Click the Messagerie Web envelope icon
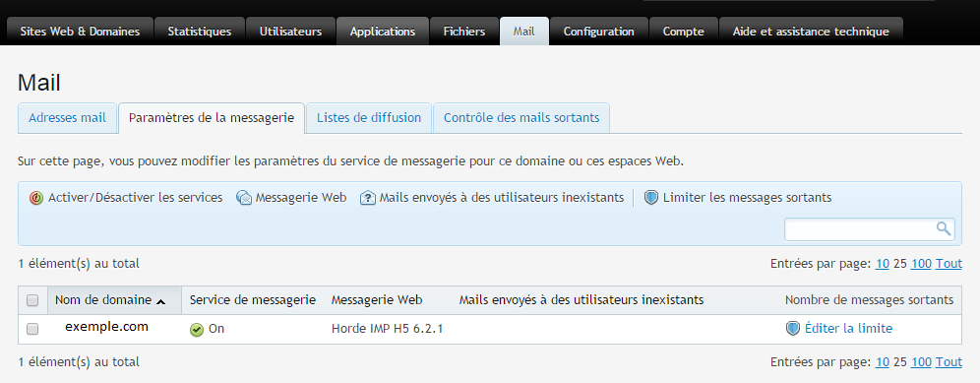 pos(244,198)
